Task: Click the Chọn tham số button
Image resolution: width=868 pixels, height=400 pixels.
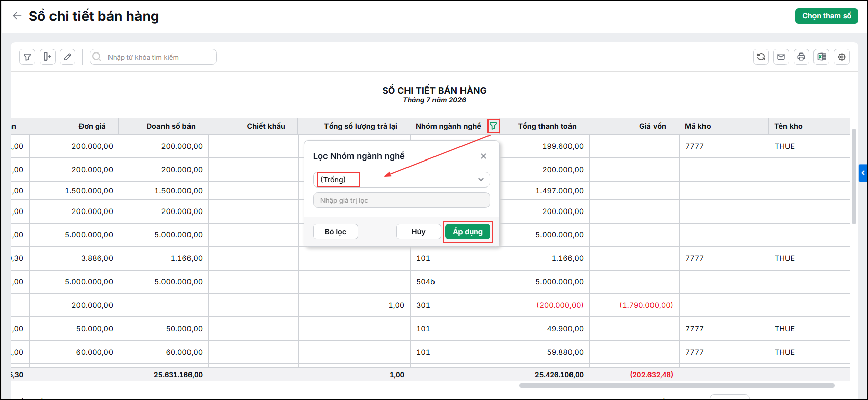Action: [x=827, y=16]
